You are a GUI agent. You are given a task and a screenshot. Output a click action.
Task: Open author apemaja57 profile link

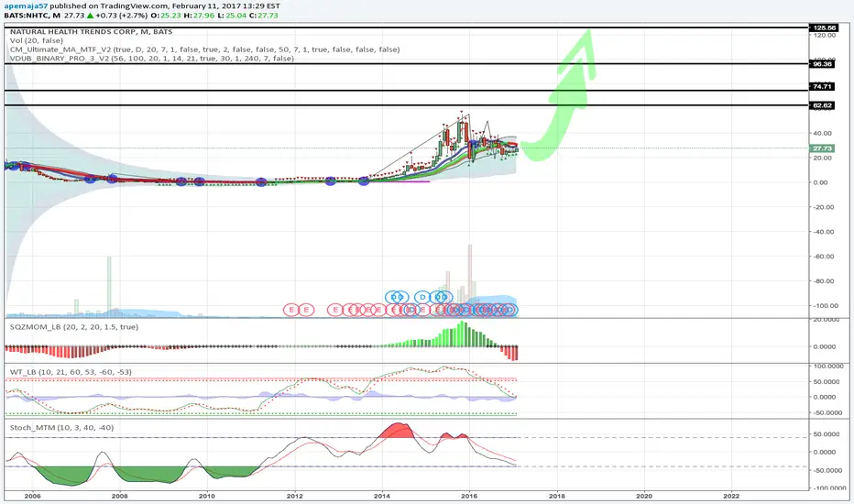[x=26, y=6]
